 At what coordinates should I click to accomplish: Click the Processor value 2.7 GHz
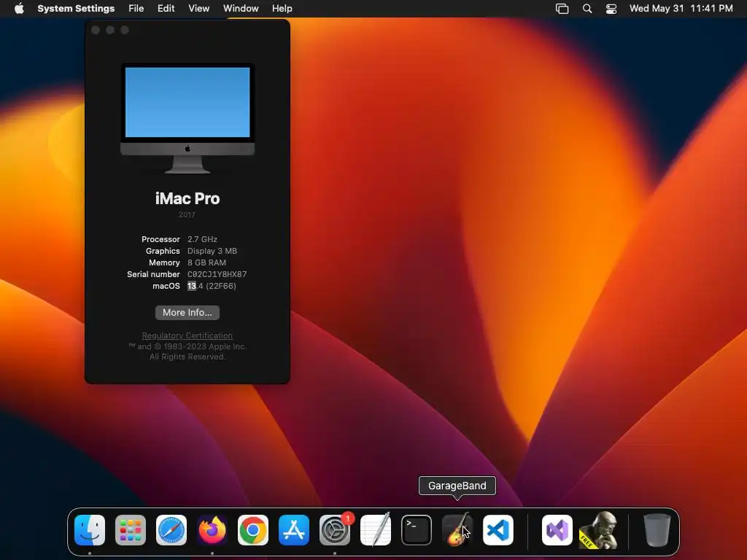202,239
